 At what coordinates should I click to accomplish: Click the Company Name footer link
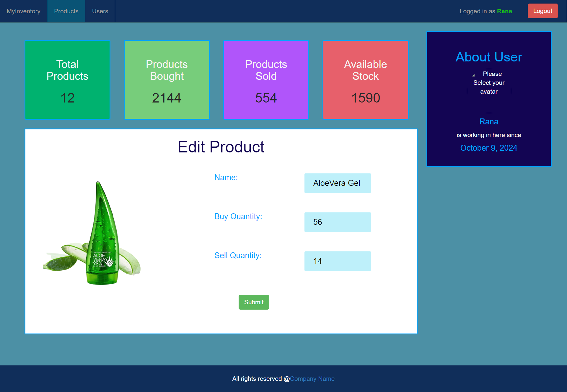(x=312, y=379)
